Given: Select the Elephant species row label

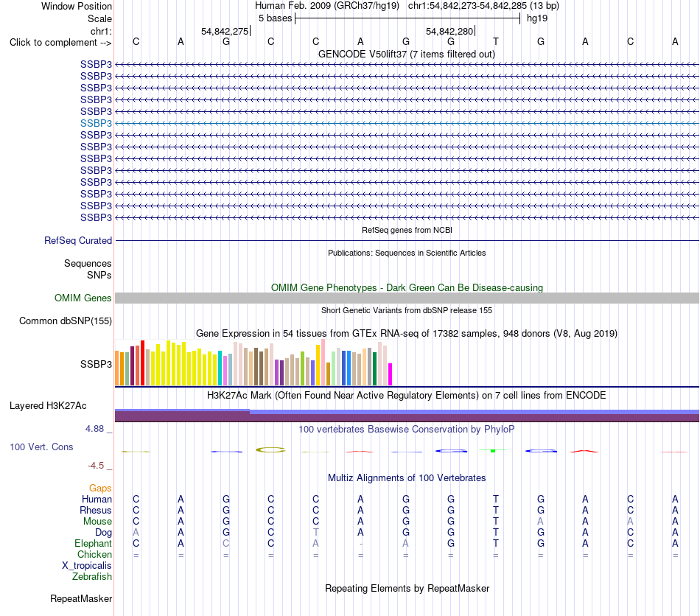Looking at the screenshot, I should point(94,543).
